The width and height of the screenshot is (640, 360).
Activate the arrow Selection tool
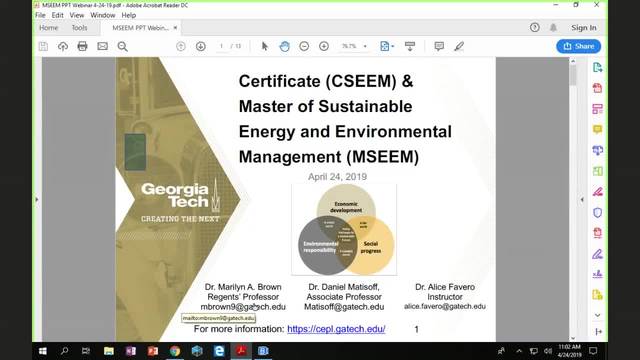pyautogui.click(x=264, y=46)
